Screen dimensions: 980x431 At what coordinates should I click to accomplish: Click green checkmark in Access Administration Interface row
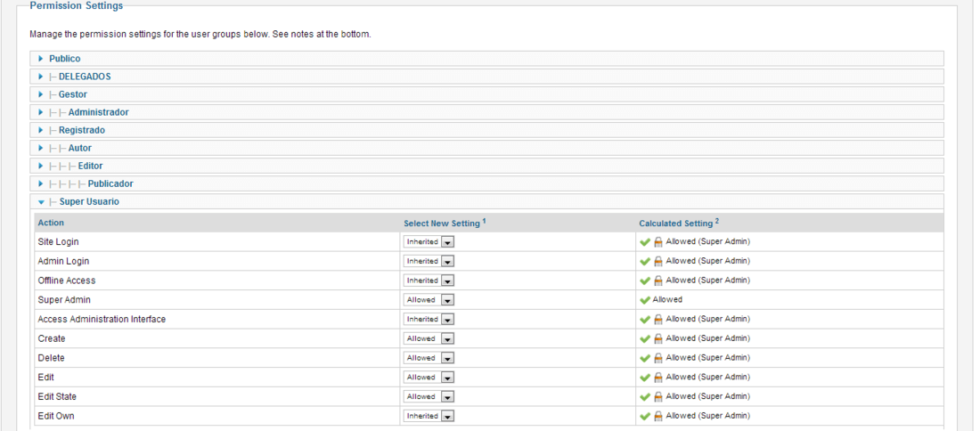645,319
